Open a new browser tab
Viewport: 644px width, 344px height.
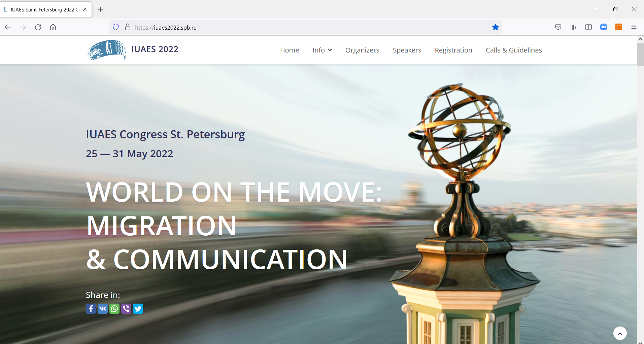pyautogui.click(x=100, y=9)
